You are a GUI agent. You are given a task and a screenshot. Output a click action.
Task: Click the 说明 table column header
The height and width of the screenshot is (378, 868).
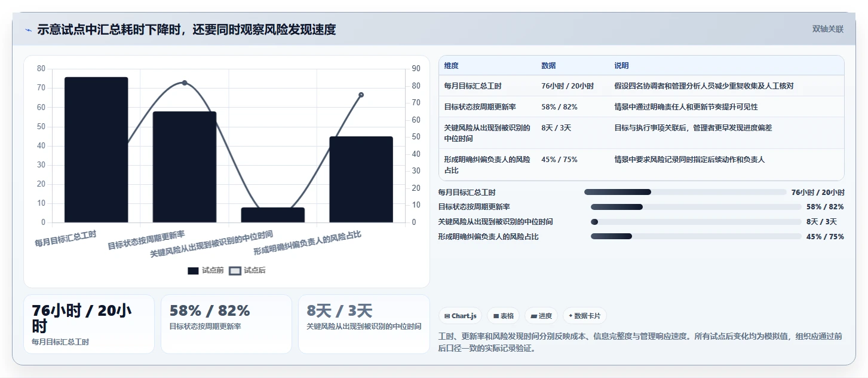[x=621, y=66]
